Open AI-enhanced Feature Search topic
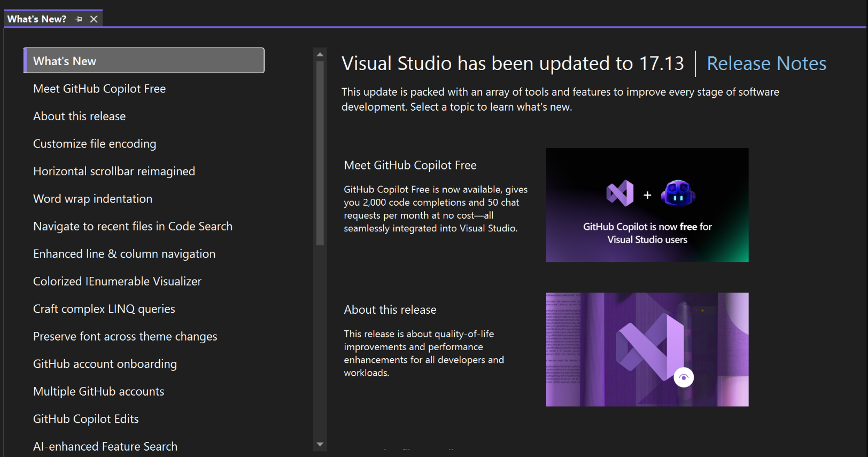 (105, 446)
